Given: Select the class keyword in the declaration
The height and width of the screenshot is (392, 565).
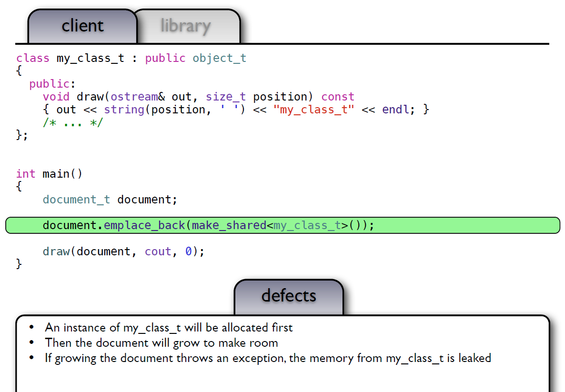Looking at the screenshot, I should (x=32, y=58).
